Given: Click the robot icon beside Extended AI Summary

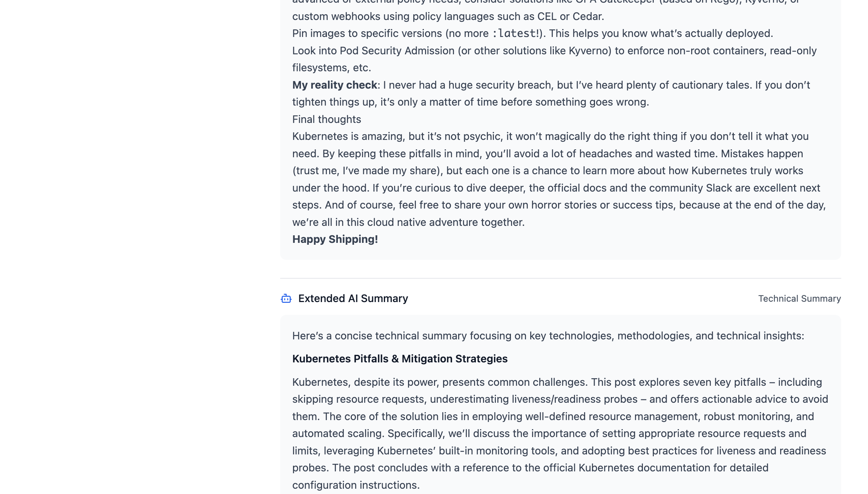Looking at the screenshot, I should click(x=286, y=299).
